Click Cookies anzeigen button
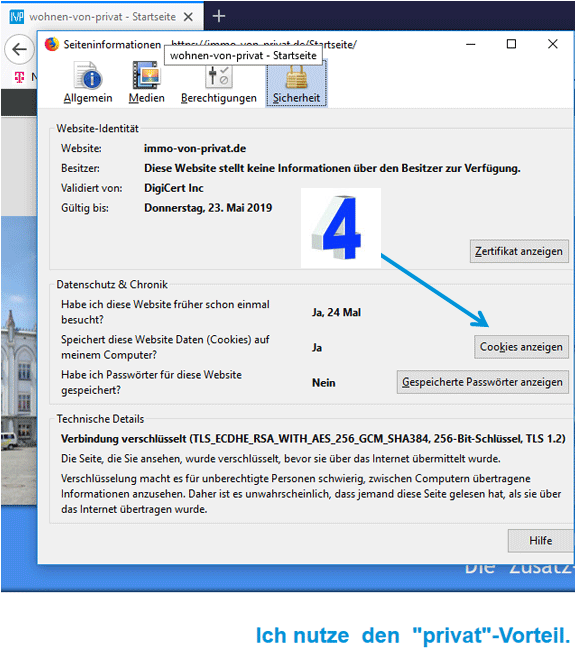Viewport: 576px width, 655px height. [x=521, y=347]
